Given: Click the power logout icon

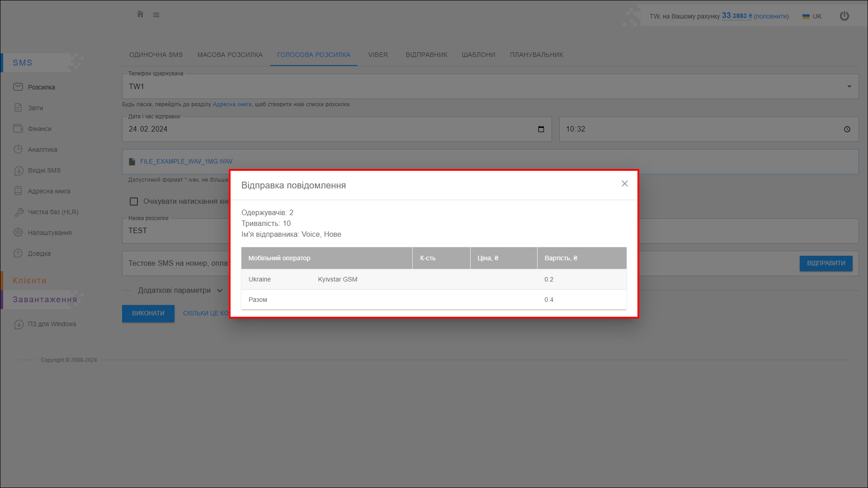Looking at the screenshot, I should coord(844,16).
